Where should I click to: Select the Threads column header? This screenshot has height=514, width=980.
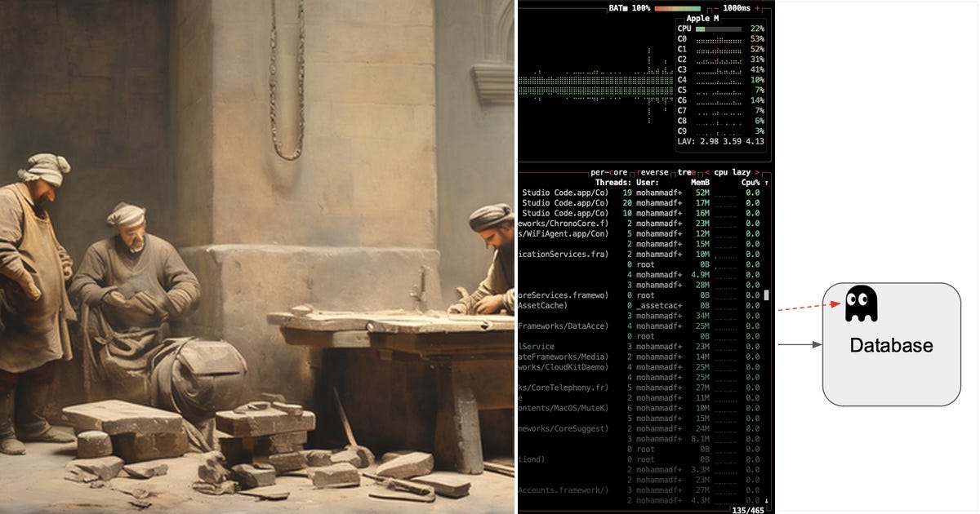(614, 182)
